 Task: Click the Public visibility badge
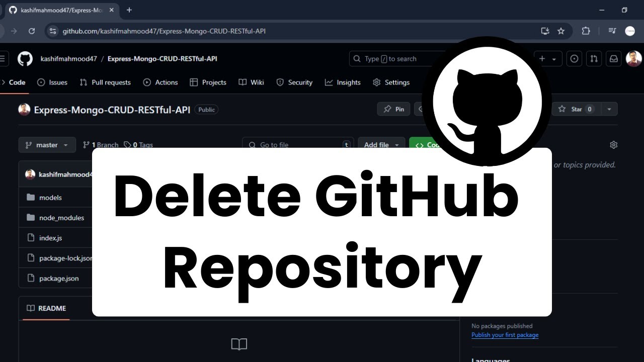(206, 110)
